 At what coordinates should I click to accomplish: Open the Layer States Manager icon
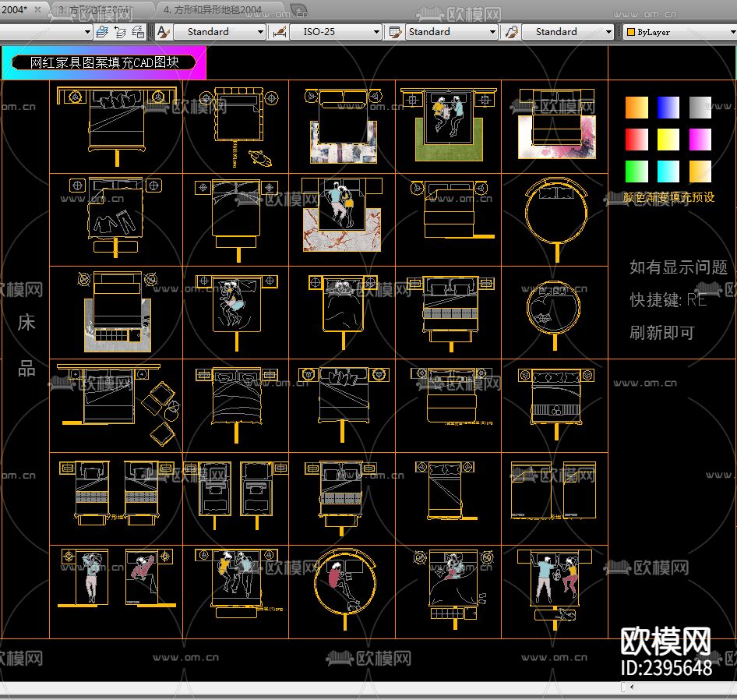click(x=138, y=32)
